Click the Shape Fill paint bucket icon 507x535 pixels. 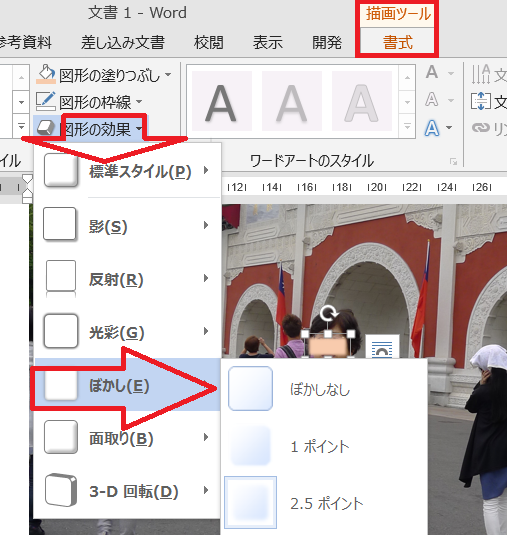pos(46,74)
